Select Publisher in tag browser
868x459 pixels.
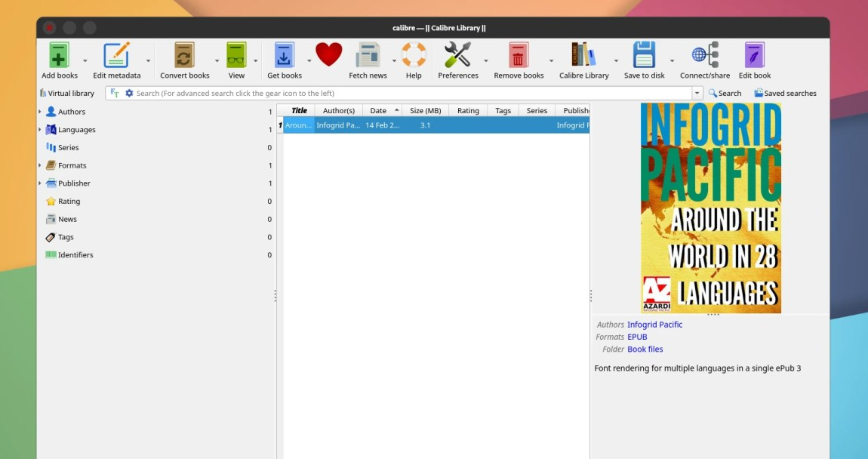coord(74,183)
